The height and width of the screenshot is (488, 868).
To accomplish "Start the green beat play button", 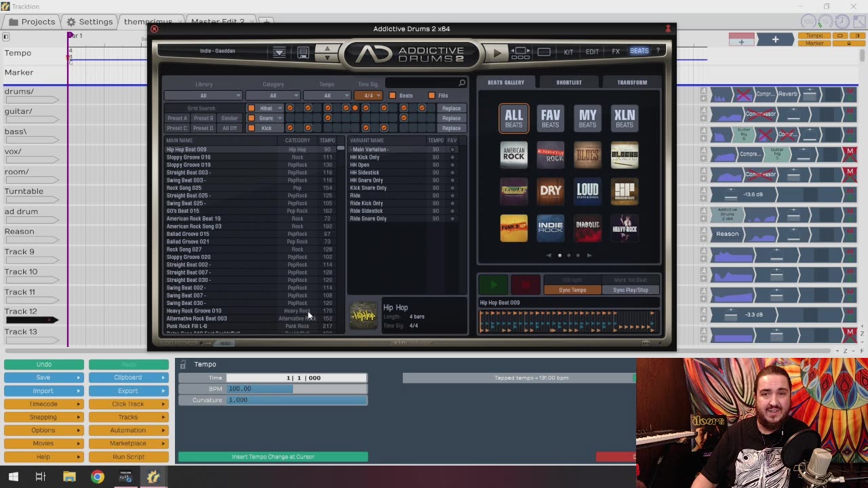I will pos(494,285).
